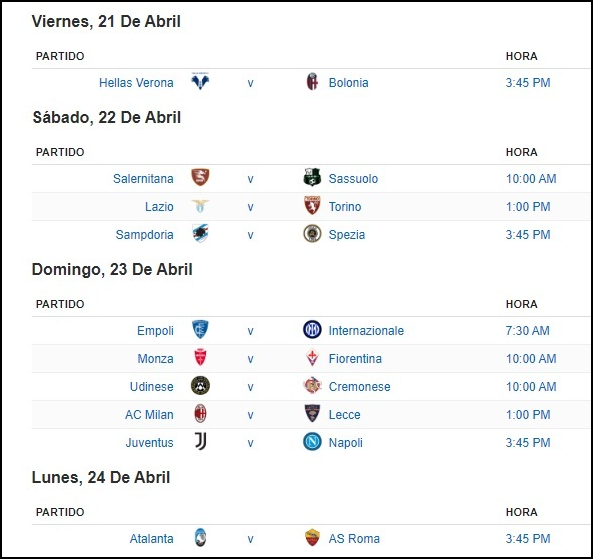Select the Sassuolo green badge icon
593x559 pixels.
(312, 177)
